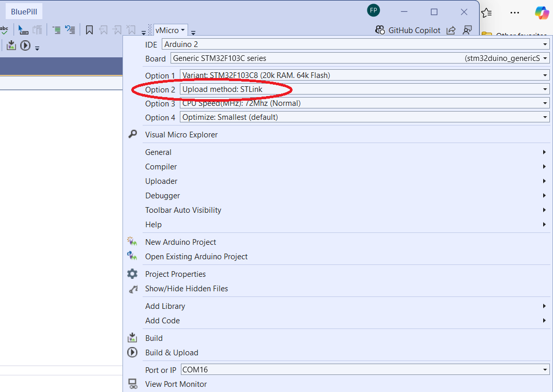Image resolution: width=553 pixels, height=392 pixels.
Task: Open the Port or IP COM16 dropdown
Action: [545, 369]
